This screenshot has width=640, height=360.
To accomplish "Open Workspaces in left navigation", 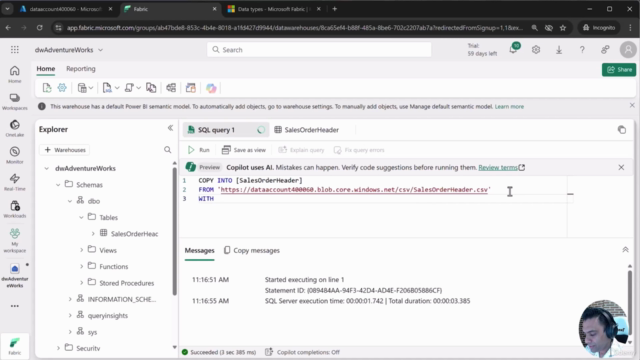I will (15, 102).
